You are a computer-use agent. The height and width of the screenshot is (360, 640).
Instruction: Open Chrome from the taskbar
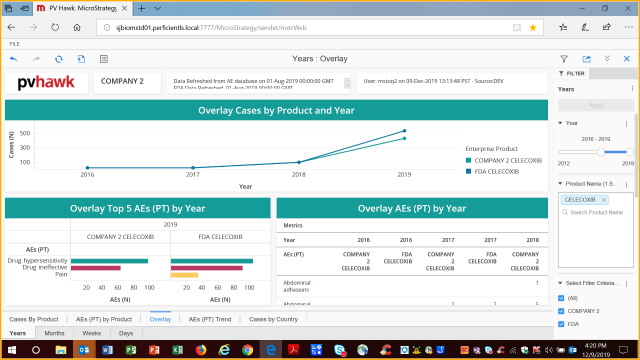coord(247,350)
